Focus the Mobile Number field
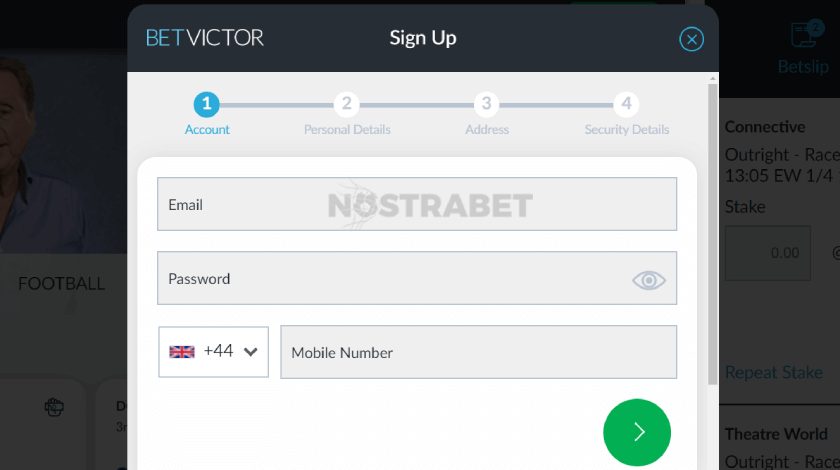The height and width of the screenshot is (470, 840). (x=478, y=352)
